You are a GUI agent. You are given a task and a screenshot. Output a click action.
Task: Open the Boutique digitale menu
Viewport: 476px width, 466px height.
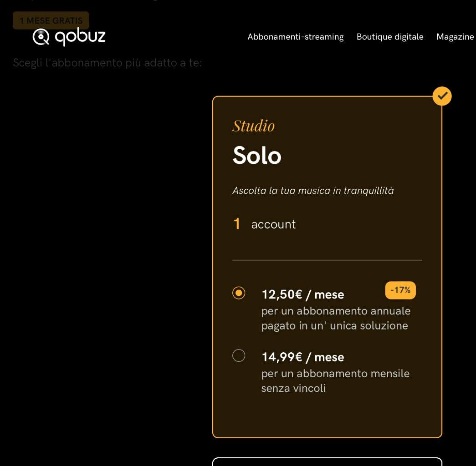coord(390,37)
